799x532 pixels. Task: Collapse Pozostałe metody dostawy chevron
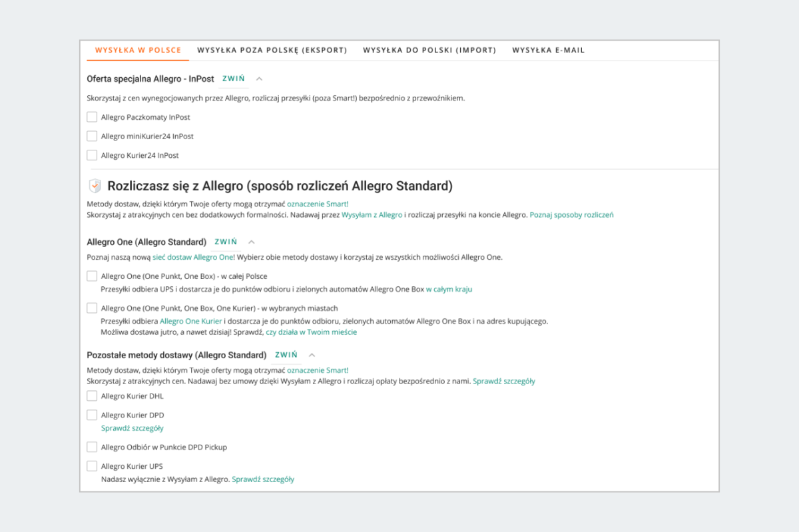[x=312, y=355]
